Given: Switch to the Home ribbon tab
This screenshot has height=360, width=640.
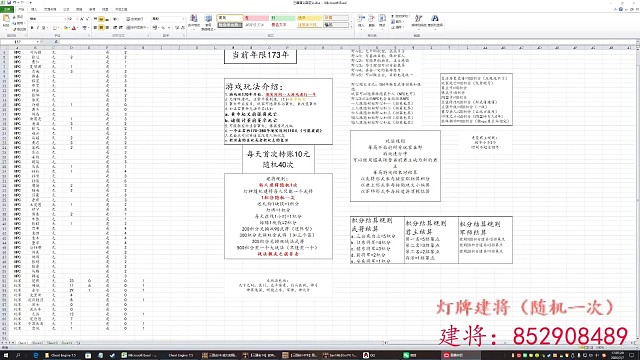Looking at the screenshot, I should 21,9.
